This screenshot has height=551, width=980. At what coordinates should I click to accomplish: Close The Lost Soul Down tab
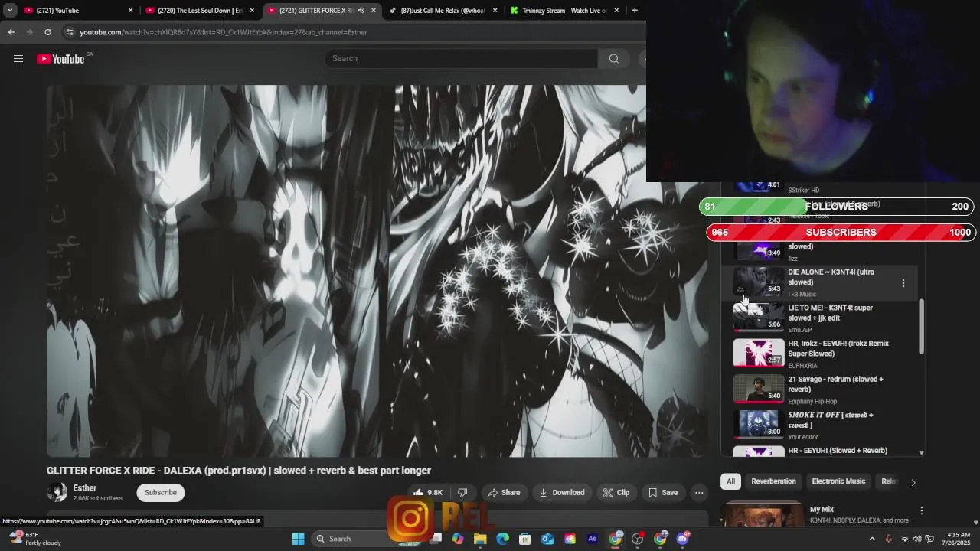[x=252, y=11]
